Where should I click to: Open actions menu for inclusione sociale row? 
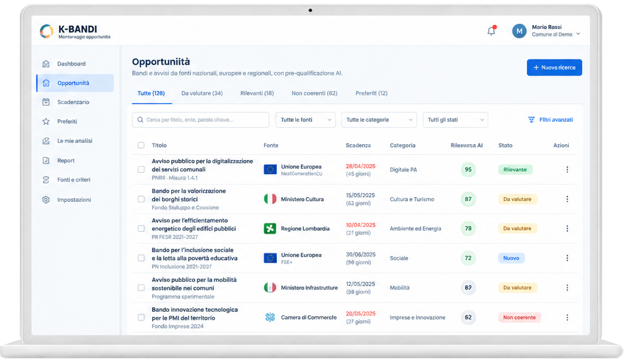tap(567, 258)
